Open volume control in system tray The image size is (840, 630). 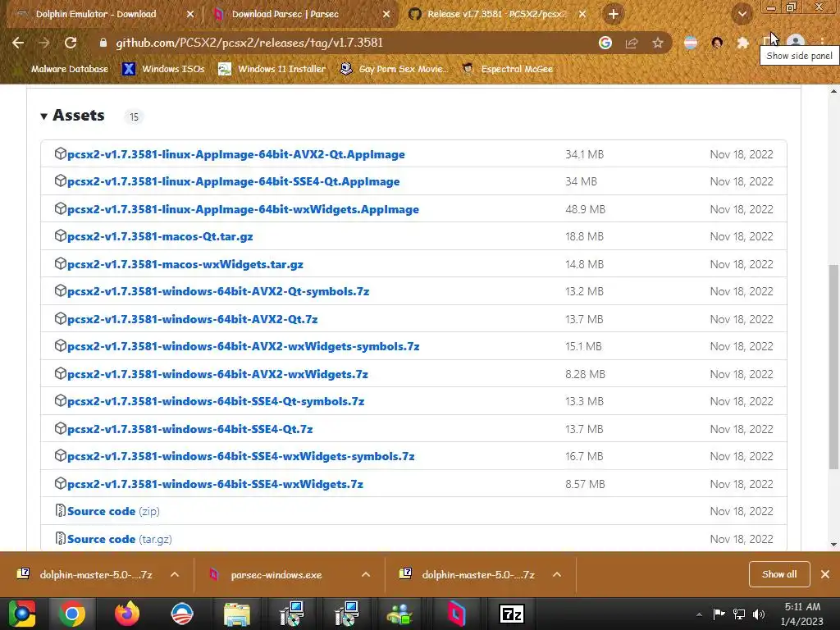pyautogui.click(x=759, y=614)
